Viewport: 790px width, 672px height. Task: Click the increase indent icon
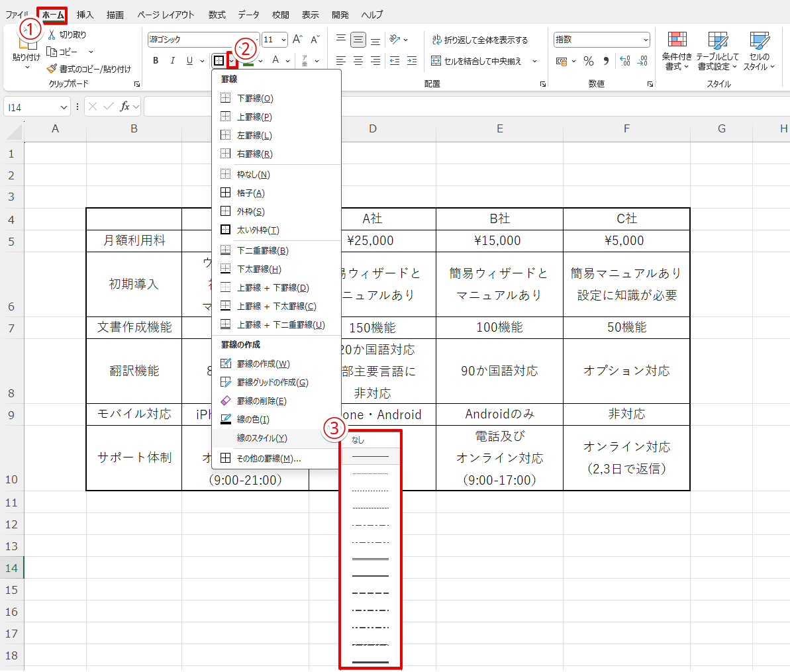click(412, 61)
